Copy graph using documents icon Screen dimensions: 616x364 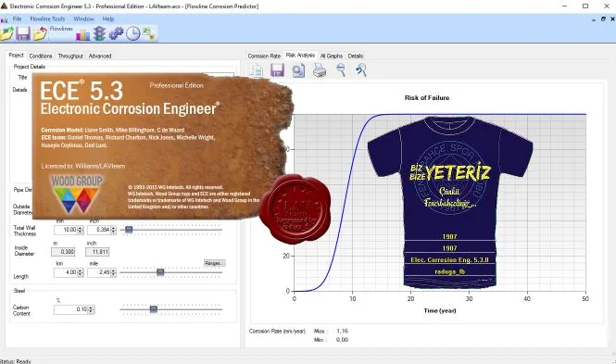[x=257, y=70]
